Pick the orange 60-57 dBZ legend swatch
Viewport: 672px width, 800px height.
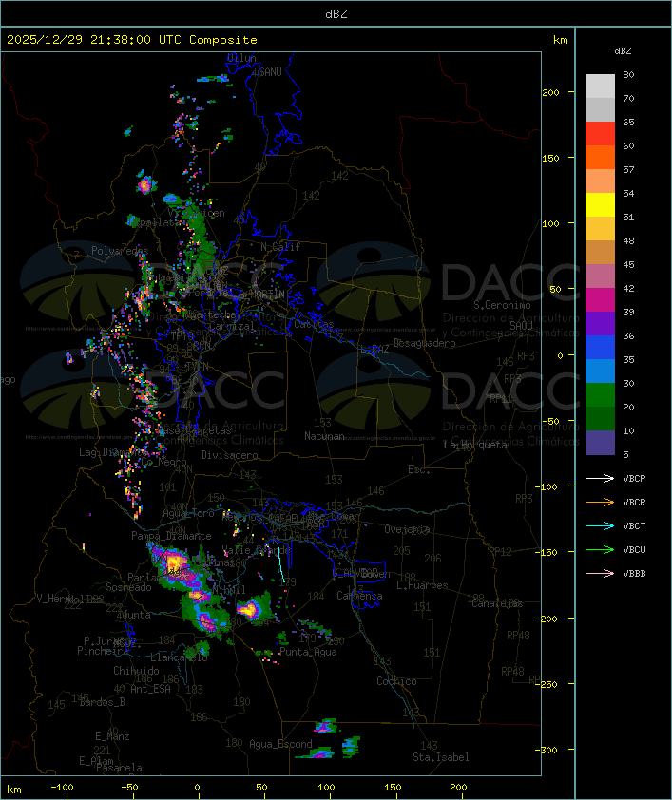point(600,157)
